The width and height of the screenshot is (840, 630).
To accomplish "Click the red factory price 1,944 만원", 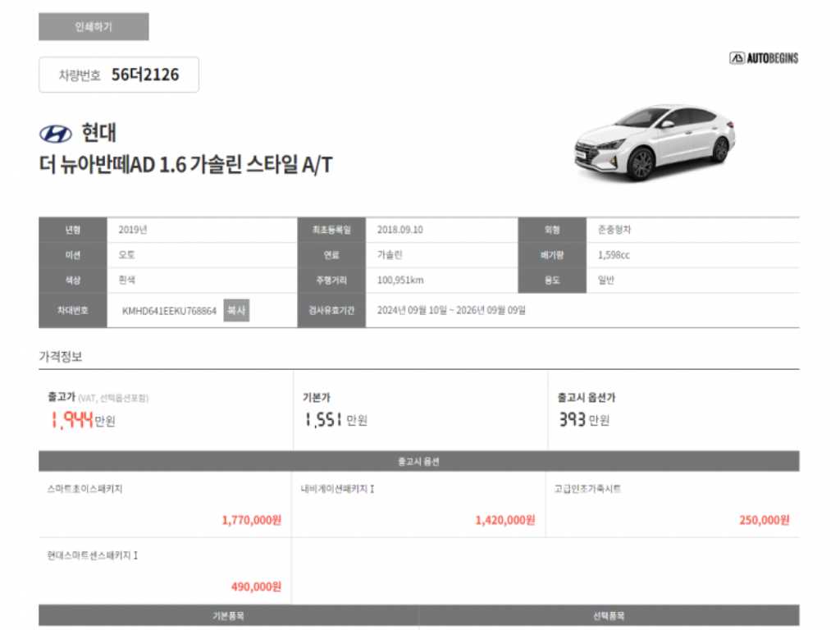I will click(82, 420).
